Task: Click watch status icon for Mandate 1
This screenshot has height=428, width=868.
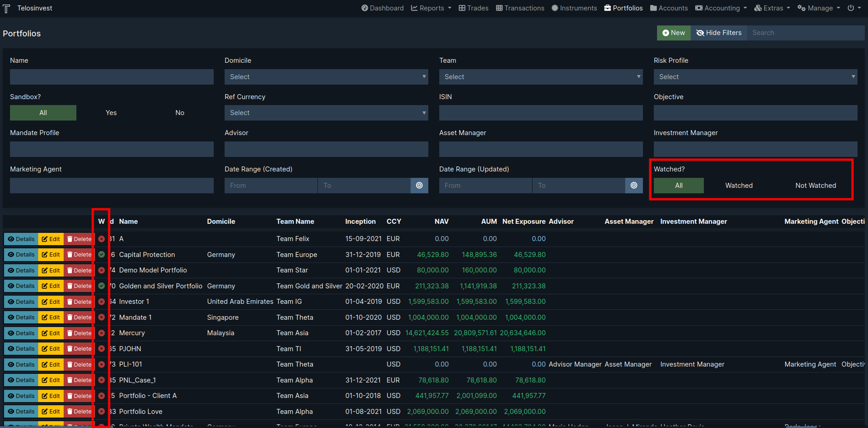Action: click(101, 317)
